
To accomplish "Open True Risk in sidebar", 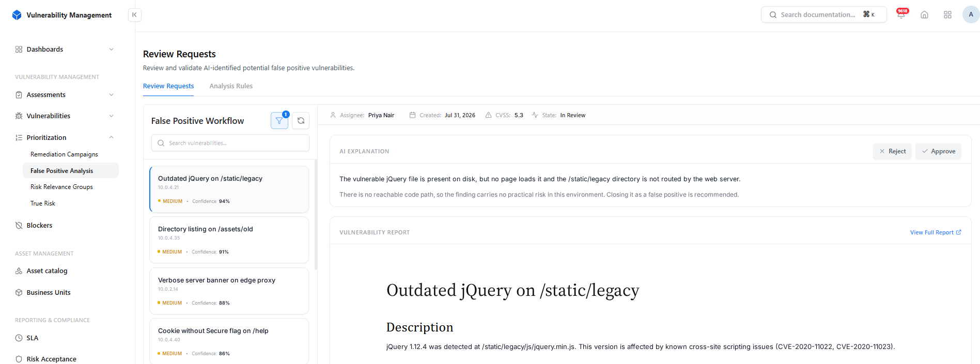I will [43, 203].
